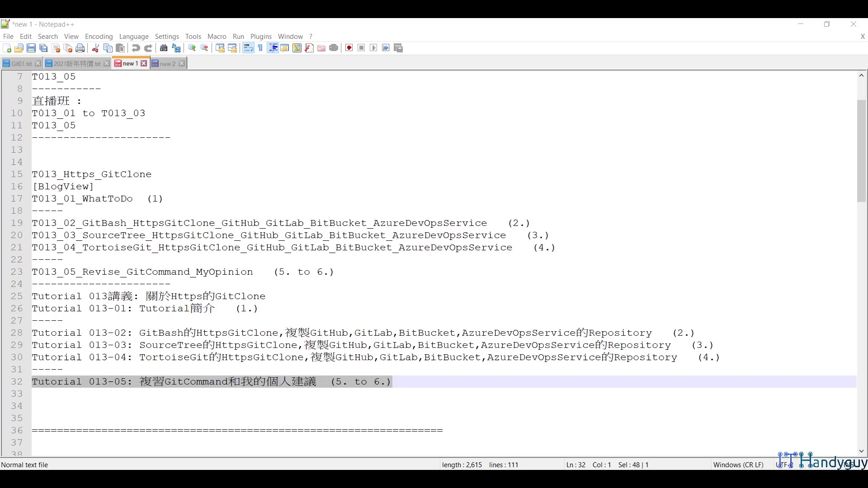Viewport: 868px width, 488px height.
Task: Cut the selected text
Action: coord(95,48)
